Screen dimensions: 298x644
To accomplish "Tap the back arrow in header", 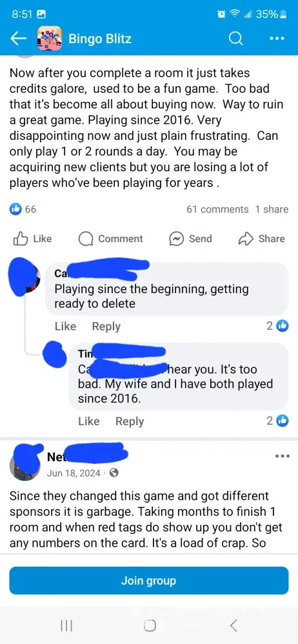I will [18, 39].
